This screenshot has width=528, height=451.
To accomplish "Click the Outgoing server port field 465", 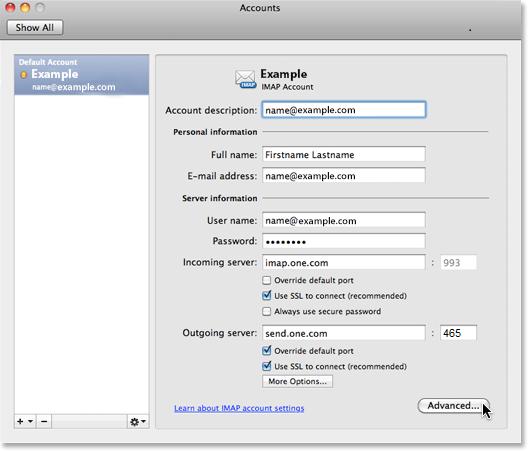I will pos(458,333).
